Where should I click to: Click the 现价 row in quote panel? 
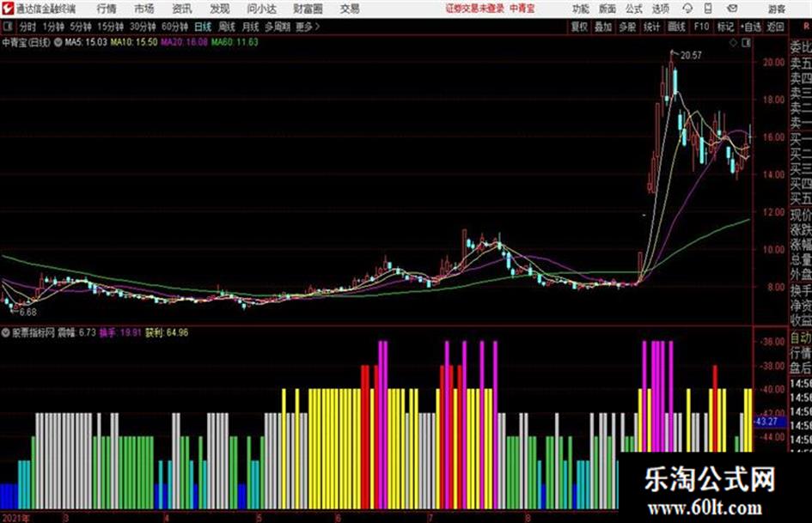coord(801,215)
